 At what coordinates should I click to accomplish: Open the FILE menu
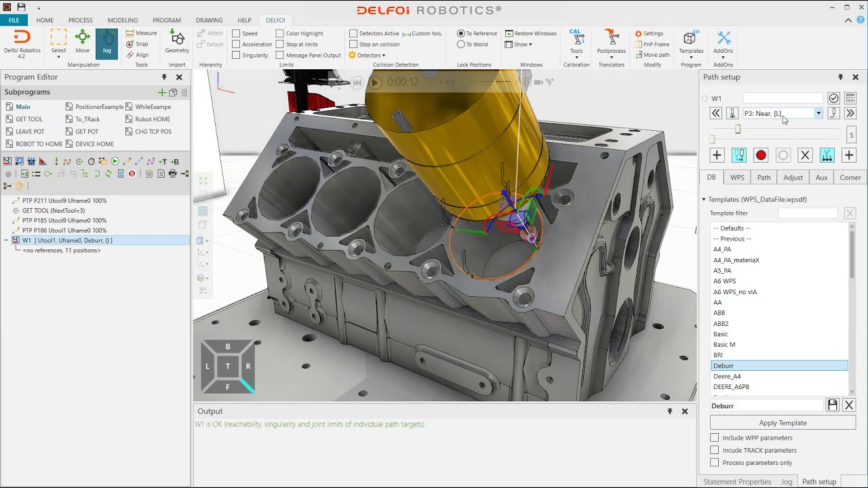14,20
